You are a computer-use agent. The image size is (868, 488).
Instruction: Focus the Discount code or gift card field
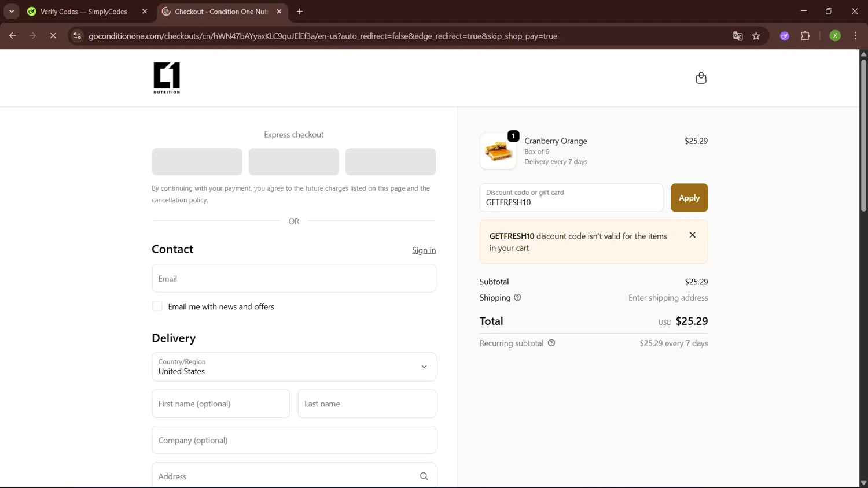point(571,198)
